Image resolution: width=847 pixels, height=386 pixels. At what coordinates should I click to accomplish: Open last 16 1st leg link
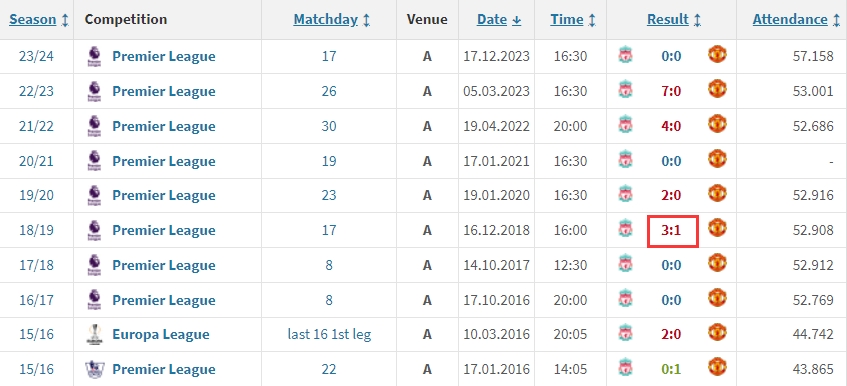[330, 335]
